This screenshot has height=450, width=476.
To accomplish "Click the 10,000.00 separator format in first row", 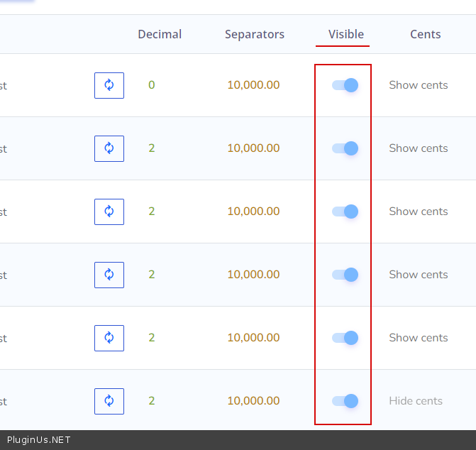I will pos(253,85).
